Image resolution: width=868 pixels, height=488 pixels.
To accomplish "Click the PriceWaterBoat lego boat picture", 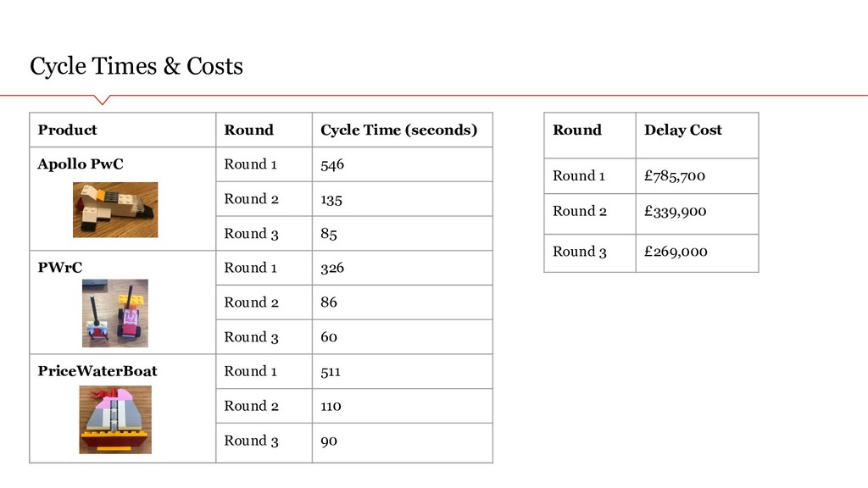I will click(x=115, y=420).
